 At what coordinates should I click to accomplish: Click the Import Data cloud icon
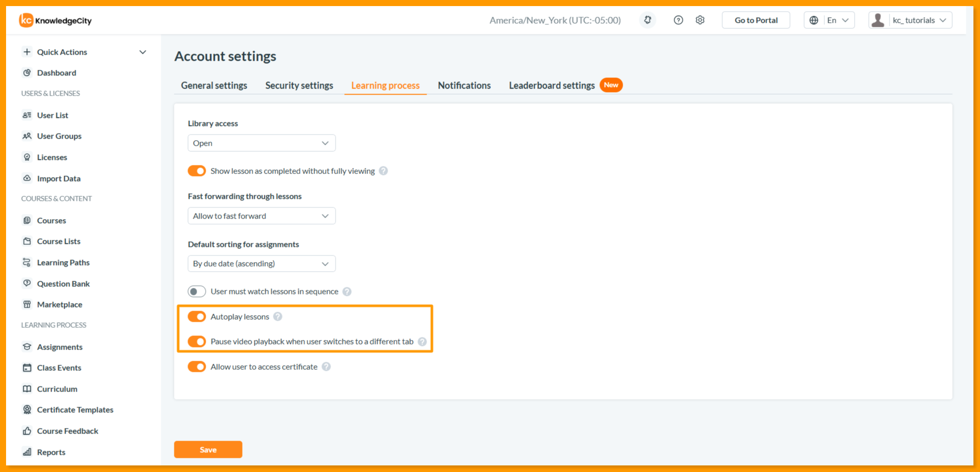[27, 178]
